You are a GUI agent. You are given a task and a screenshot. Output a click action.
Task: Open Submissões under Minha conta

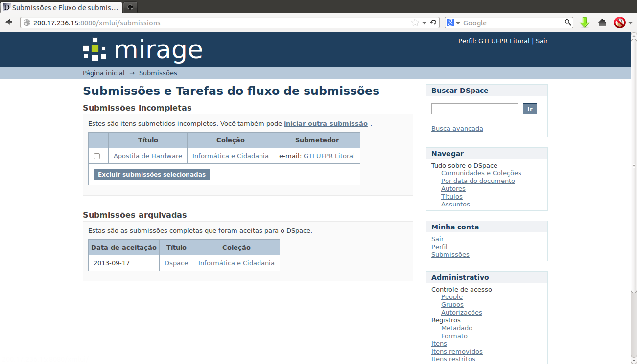450,255
